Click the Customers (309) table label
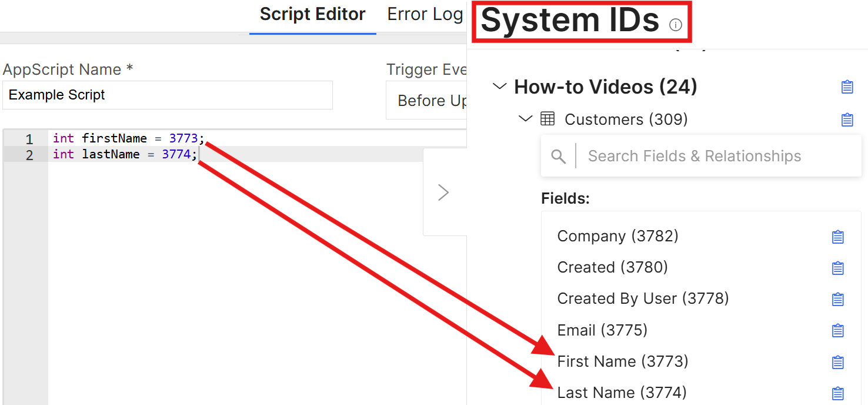The image size is (868, 405). tap(626, 119)
